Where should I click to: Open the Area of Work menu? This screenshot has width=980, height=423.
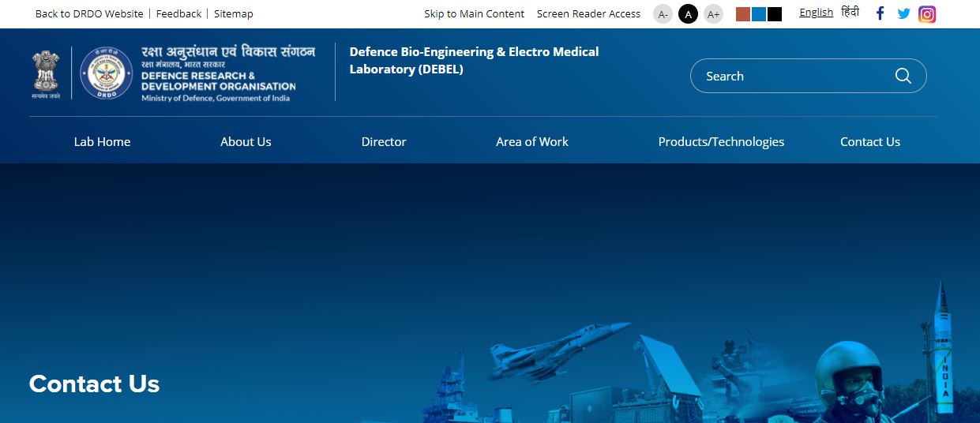531,142
